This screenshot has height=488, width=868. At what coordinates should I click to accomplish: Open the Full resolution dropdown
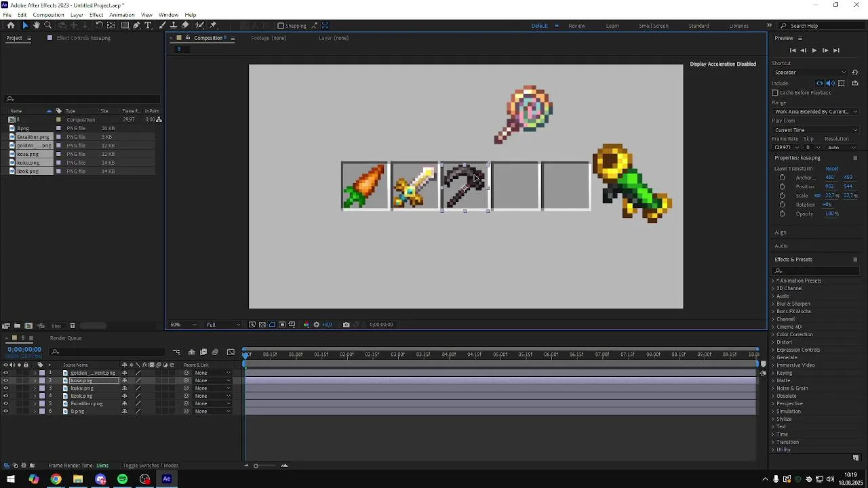coord(223,325)
